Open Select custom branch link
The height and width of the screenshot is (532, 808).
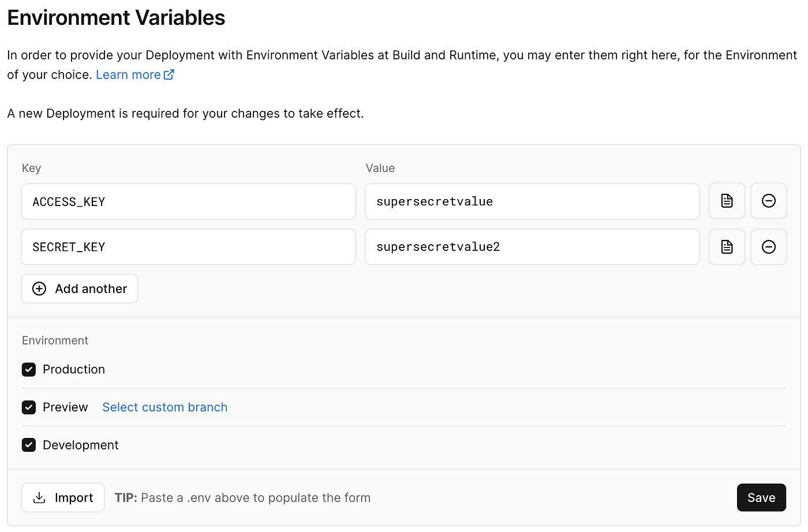point(165,407)
